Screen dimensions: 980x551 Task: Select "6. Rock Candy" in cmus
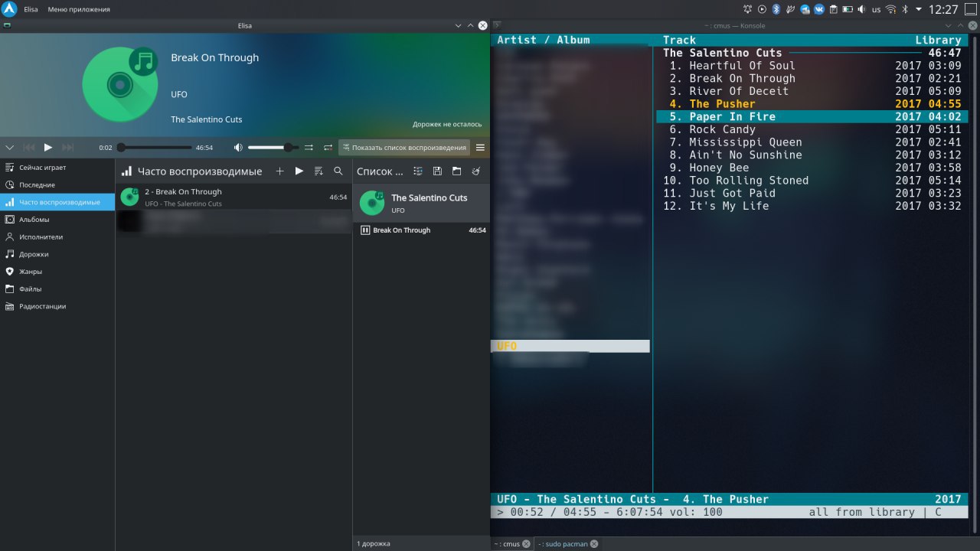click(x=812, y=129)
